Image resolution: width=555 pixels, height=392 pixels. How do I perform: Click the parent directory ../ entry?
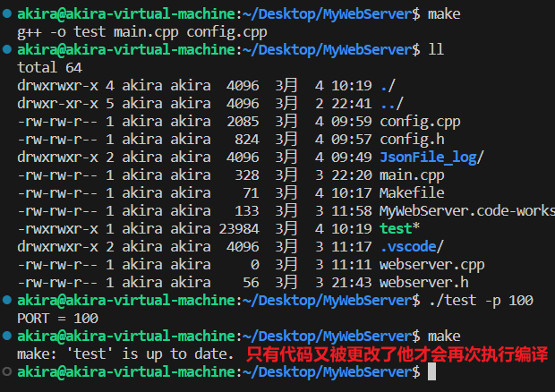(390, 104)
